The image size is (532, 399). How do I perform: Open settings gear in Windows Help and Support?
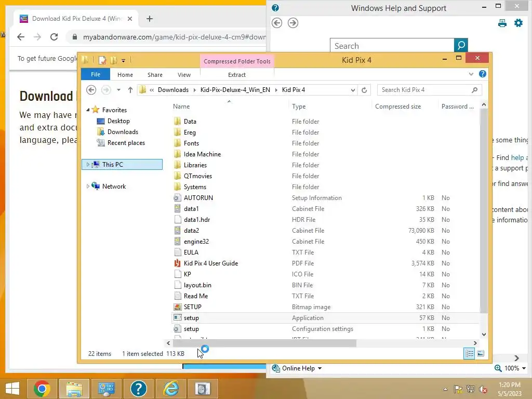click(518, 23)
